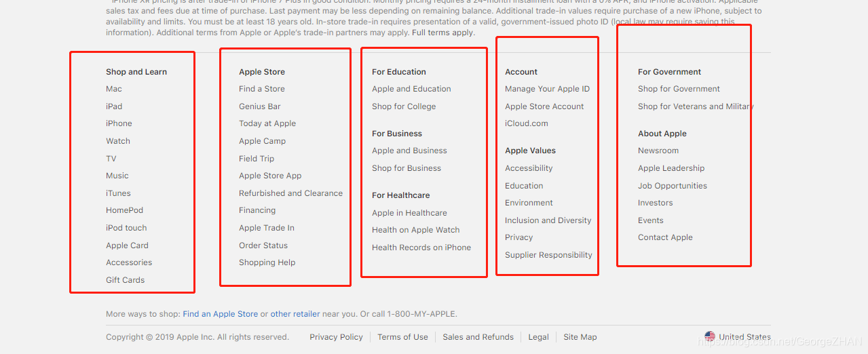Open the Apple and Education link

point(411,89)
